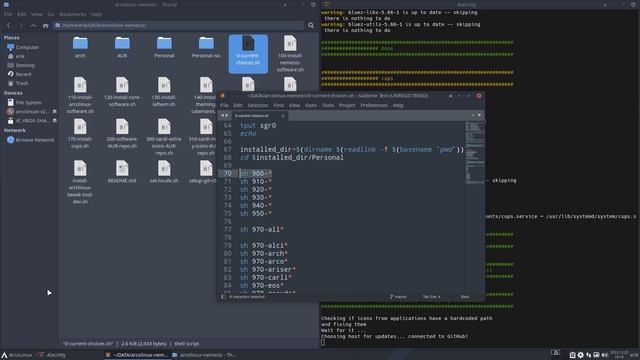The height and width of the screenshot is (360, 640).
Task: Open Sublime Text Tools menu
Action: (x=328, y=105)
